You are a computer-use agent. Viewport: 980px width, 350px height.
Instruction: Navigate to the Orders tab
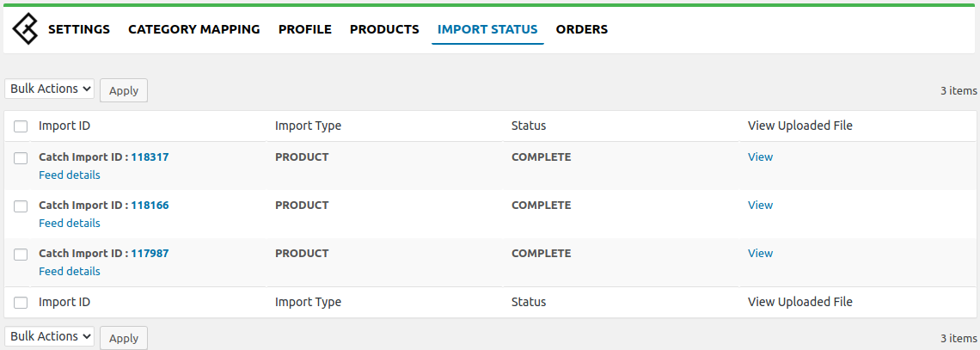click(581, 29)
